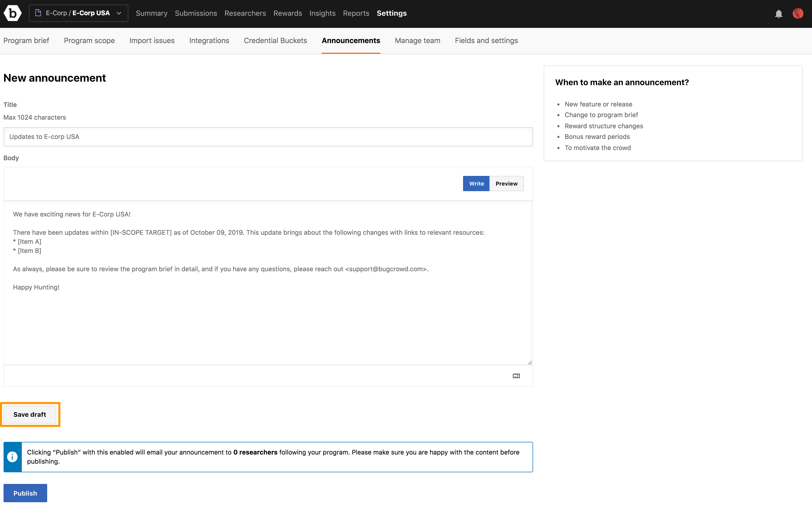Open the Manage team tab
The height and width of the screenshot is (508, 812).
pyautogui.click(x=417, y=41)
